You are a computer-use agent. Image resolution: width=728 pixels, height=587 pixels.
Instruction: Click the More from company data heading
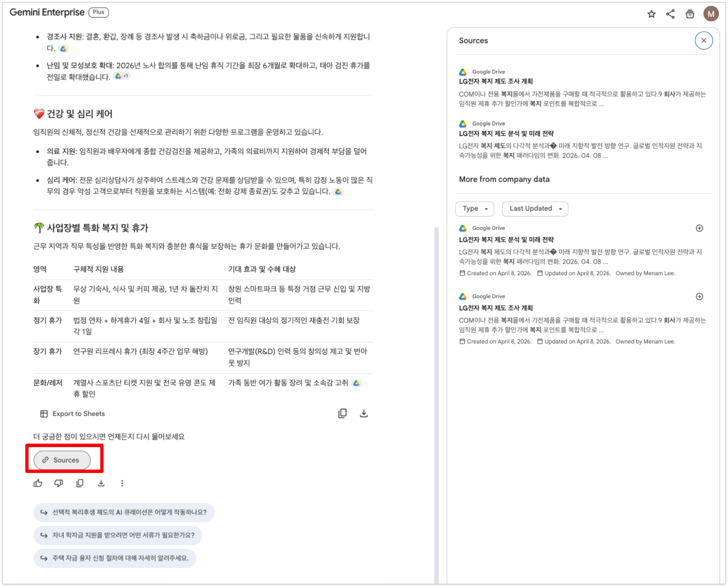(x=504, y=179)
